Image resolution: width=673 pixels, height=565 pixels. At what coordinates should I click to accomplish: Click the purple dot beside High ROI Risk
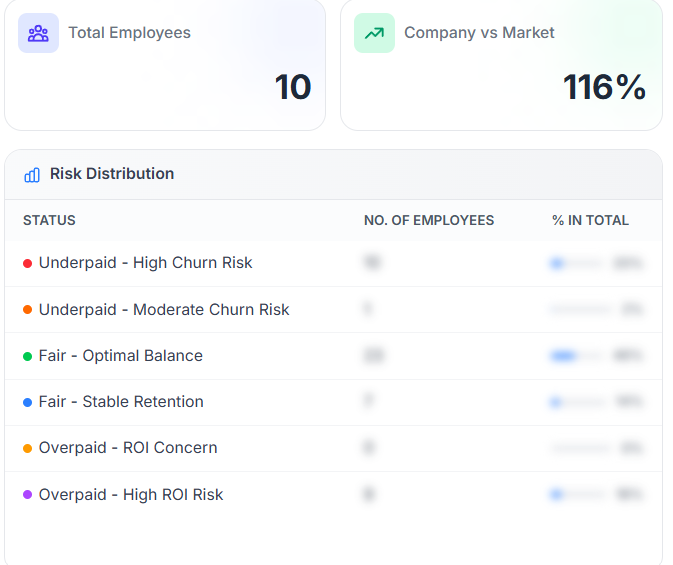pos(28,495)
